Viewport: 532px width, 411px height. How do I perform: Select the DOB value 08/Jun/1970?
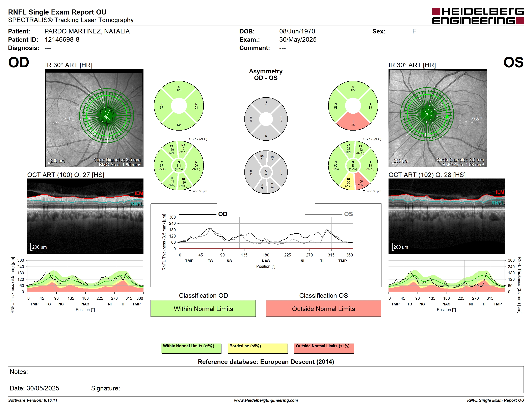tap(297, 31)
